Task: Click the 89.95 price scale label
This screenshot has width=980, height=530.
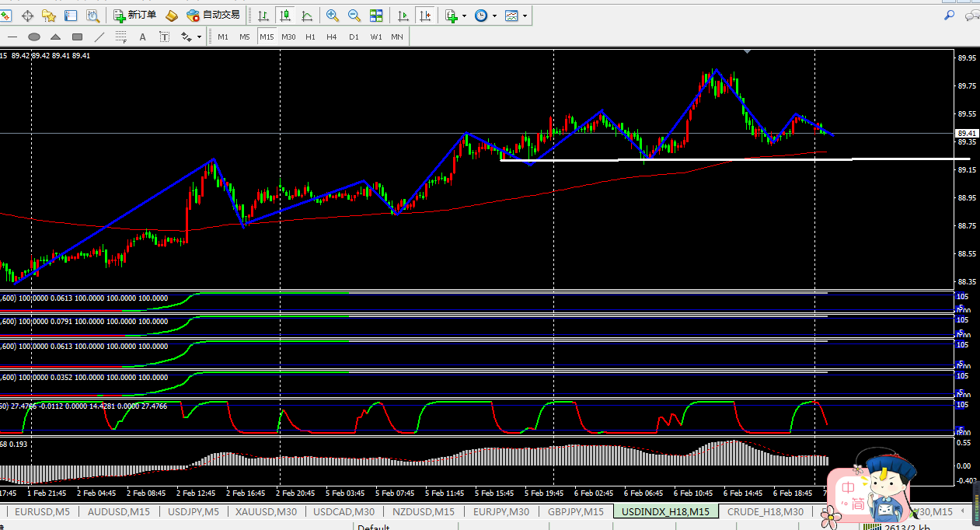Action: [x=967, y=58]
